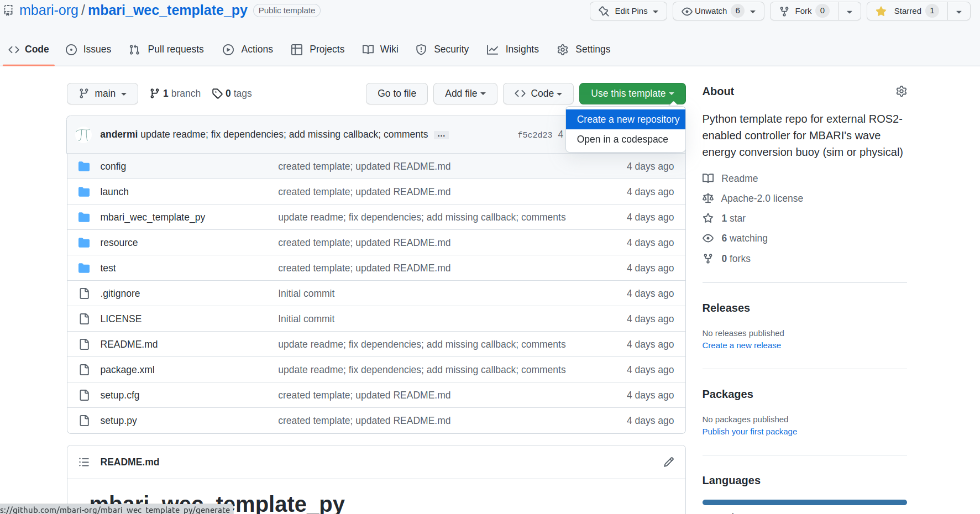Open the README.md file in list
This screenshot has width=980, height=514.
[x=129, y=344]
